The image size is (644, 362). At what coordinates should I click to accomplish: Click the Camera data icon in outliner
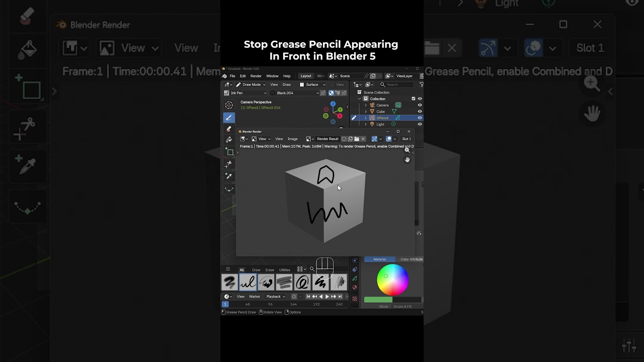pyautogui.click(x=398, y=105)
